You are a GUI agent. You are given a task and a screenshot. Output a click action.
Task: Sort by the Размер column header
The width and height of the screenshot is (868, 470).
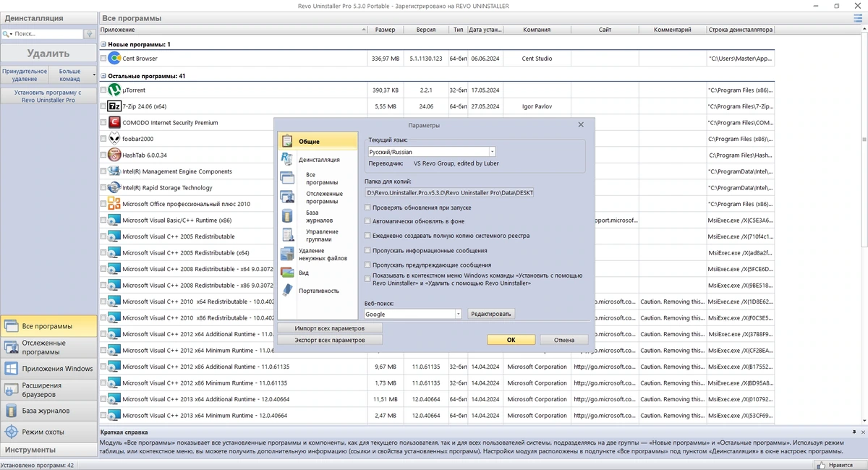coord(385,30)
